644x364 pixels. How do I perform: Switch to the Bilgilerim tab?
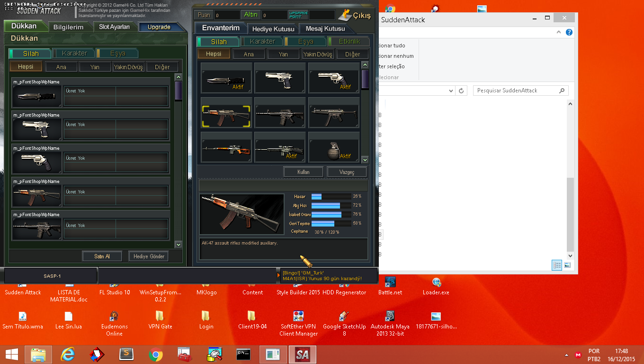(x=68, y=27)
